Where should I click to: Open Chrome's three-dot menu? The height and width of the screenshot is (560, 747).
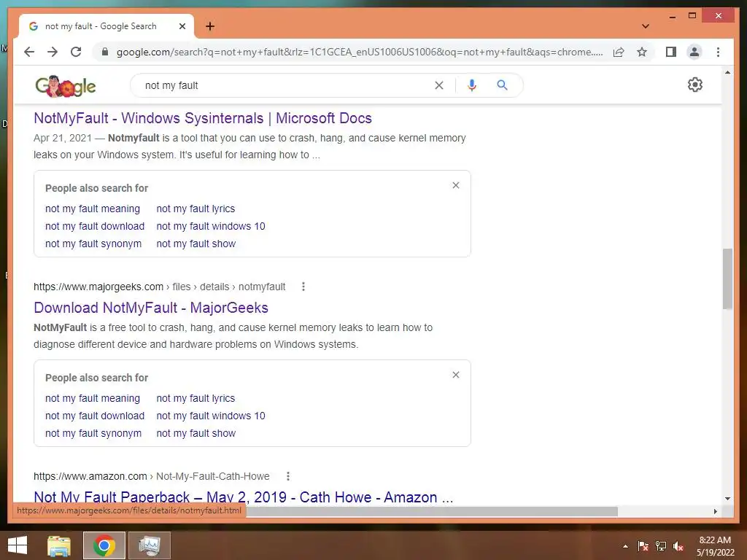coord(718,52)
